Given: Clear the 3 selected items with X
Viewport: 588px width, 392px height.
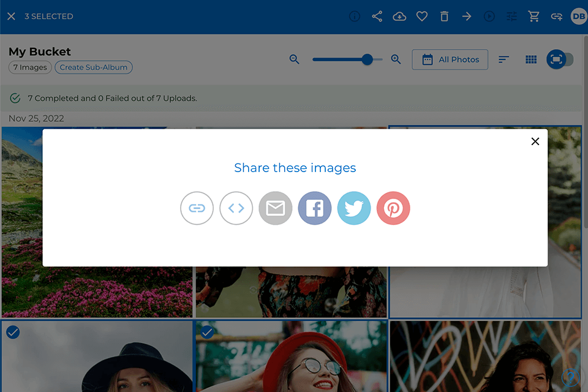Looking at the screenshot, I should [11, 16].
